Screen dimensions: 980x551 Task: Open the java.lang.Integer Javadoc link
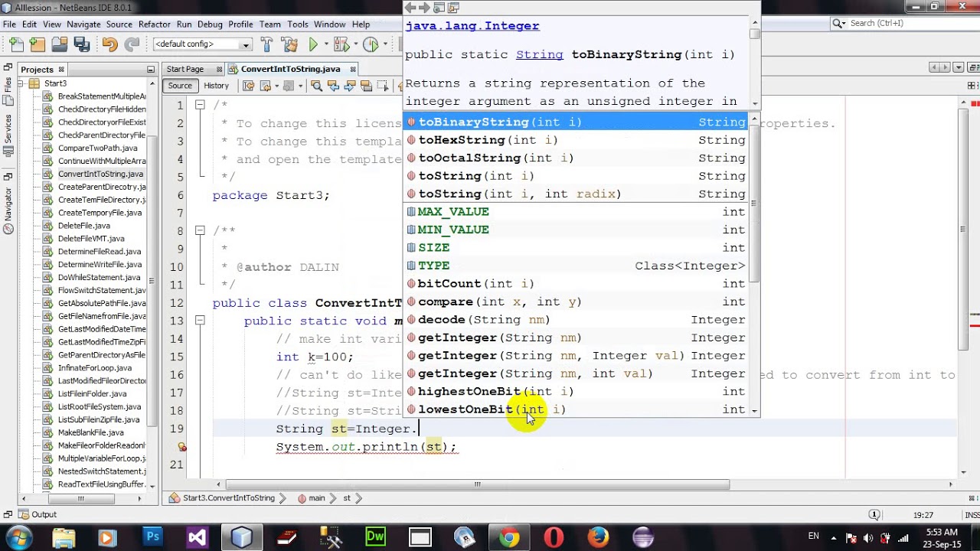(x=472, y=25)
